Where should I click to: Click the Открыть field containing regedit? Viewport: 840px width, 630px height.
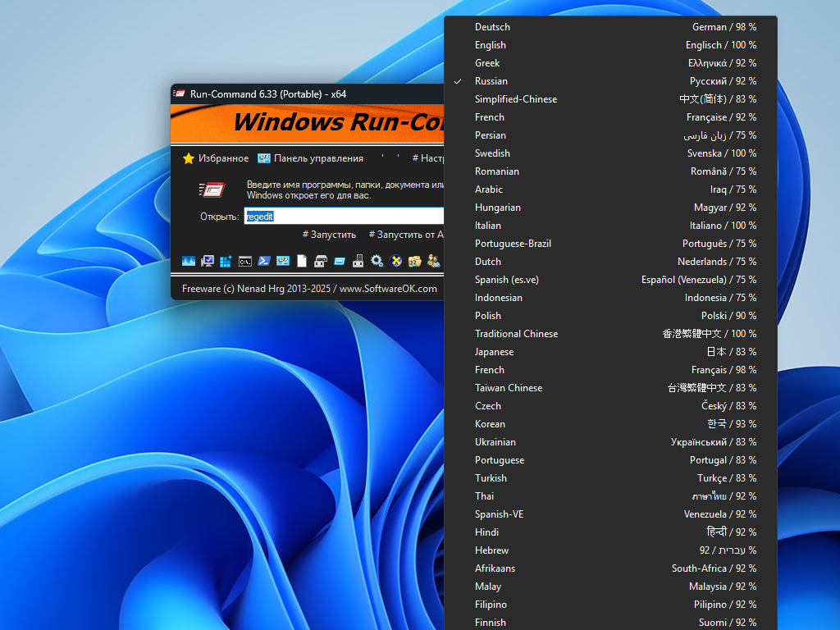click(343, 217)
